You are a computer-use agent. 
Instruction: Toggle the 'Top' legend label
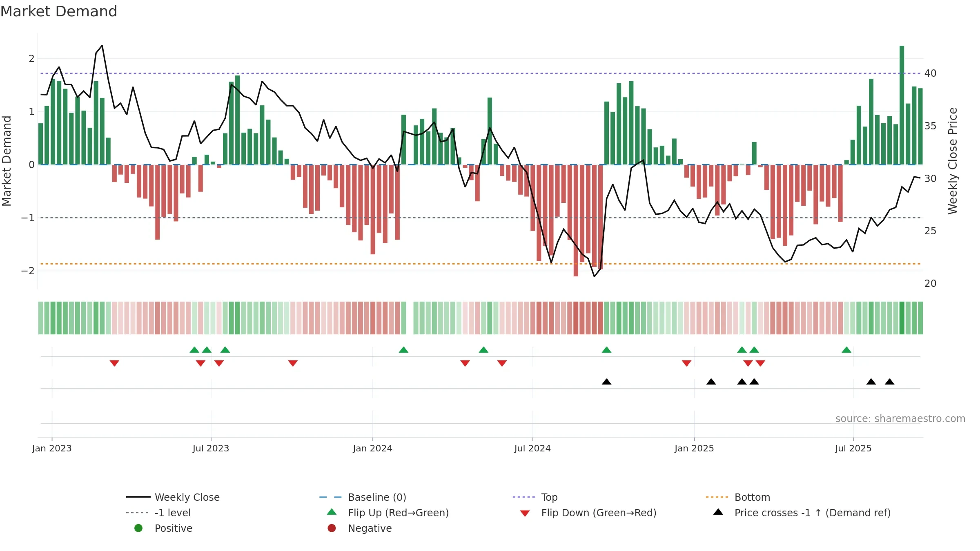coord(549,497)
